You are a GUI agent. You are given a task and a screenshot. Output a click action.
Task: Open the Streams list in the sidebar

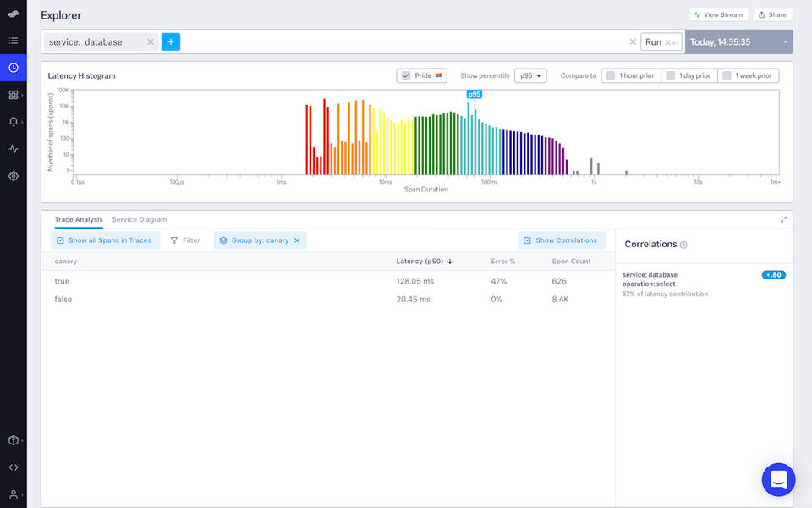click(13, 40)
